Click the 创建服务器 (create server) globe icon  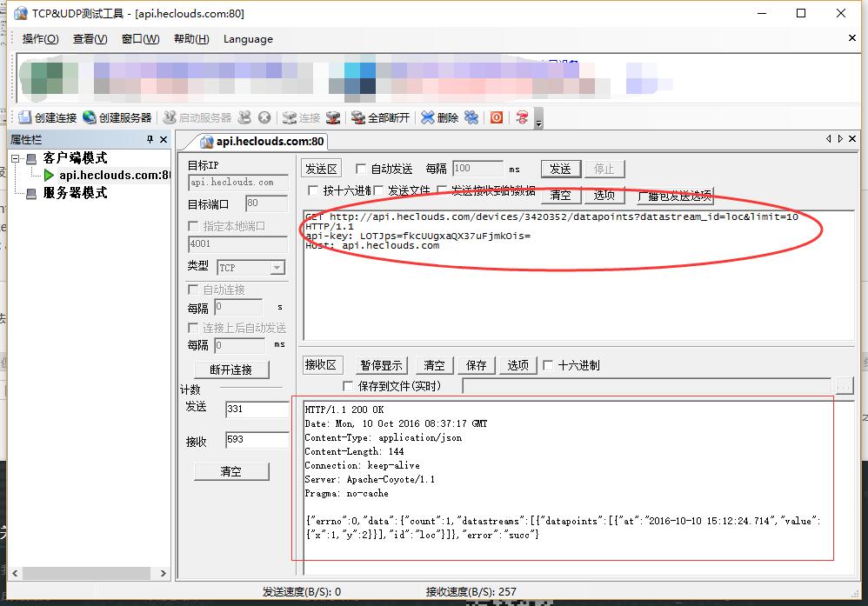point(89,117)
